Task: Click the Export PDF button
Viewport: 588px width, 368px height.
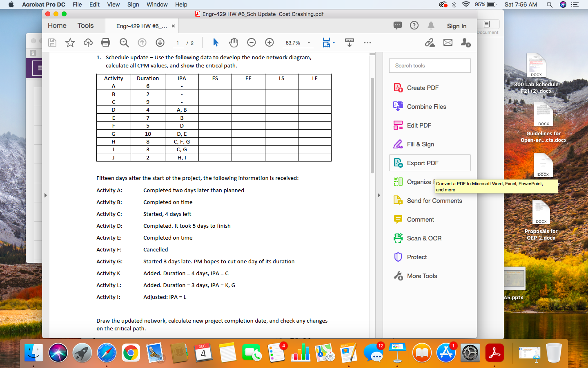Action: pos(423,163)
